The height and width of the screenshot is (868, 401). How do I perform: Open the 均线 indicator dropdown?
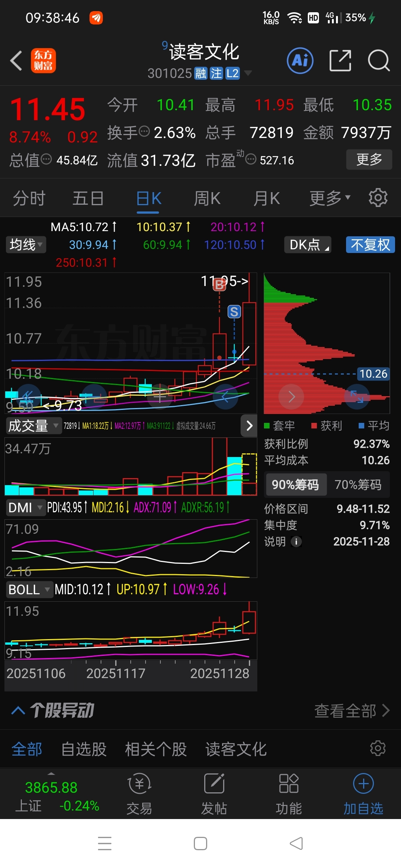coord(26,245)
